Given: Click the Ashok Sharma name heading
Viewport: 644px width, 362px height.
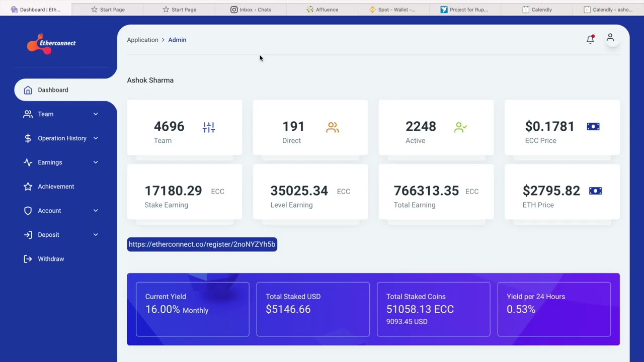Looking at the screenshot, I should click(x=150, y=80).
